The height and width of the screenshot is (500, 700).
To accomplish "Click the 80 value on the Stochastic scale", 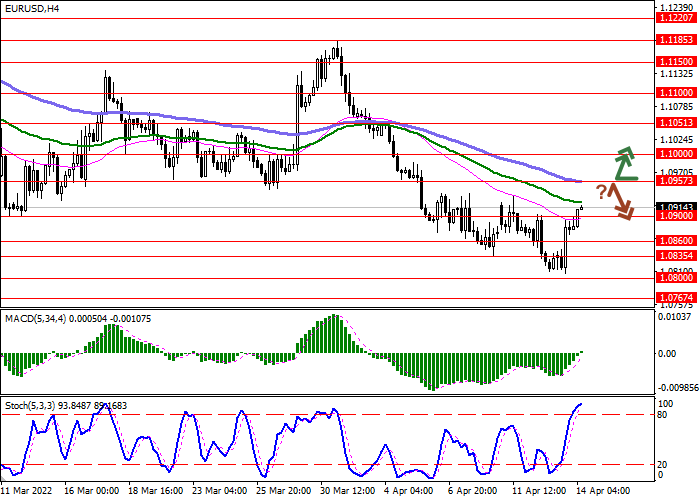I will [662, 415].
